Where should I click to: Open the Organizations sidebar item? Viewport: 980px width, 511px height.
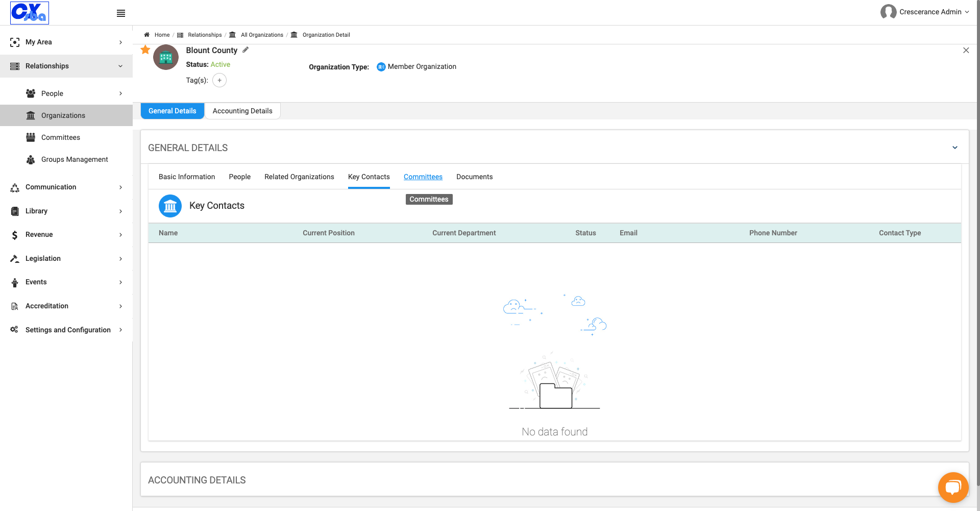66,115
